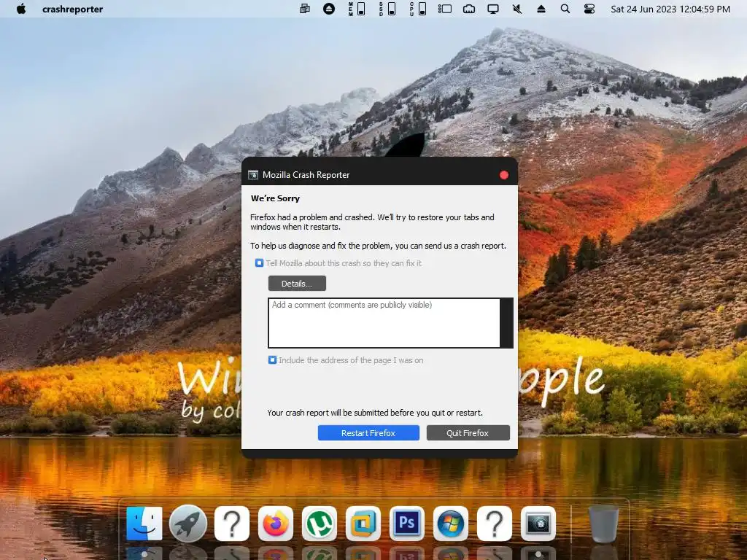Open the crashreporter menu bar item
This screenshot has height=560, width=747.
coord(72,9)
